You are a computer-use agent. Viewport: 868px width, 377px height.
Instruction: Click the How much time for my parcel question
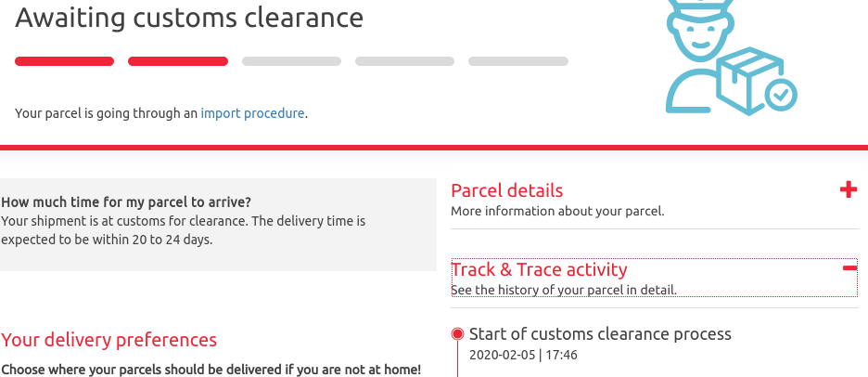pos(126,201)
